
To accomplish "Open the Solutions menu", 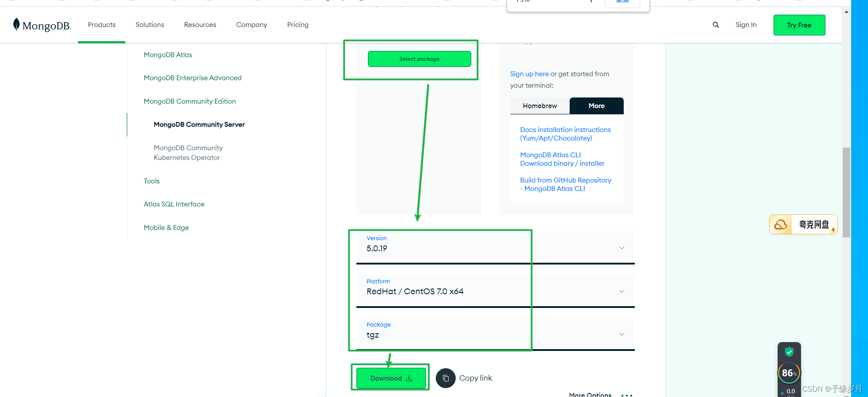I will pyautogui.click(x=150, y=25).
